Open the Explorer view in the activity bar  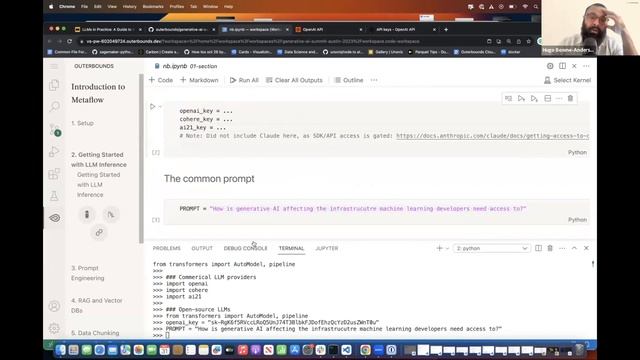(x=54, y=85)
